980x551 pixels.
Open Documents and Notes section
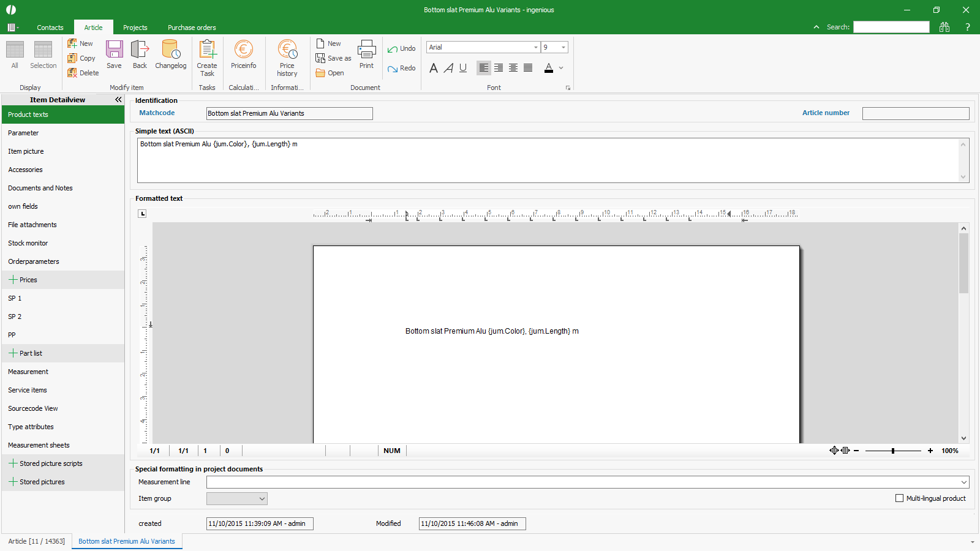point(40,188)
